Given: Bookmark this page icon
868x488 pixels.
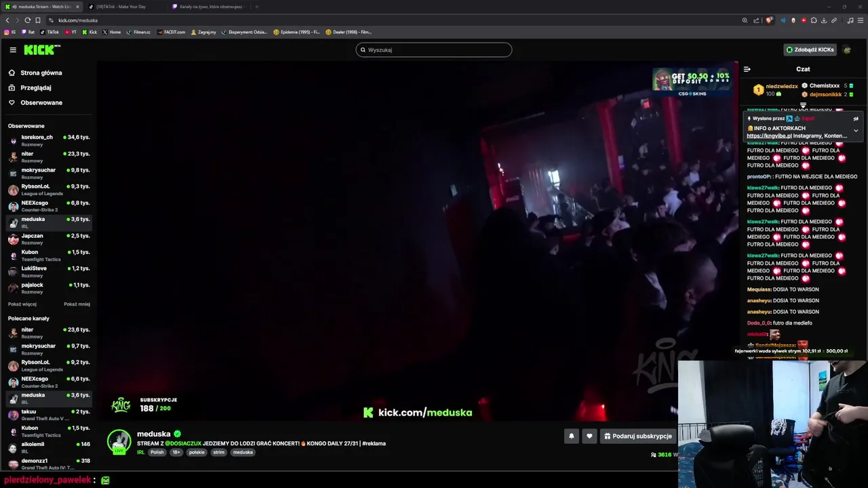Looking at the screenshot, I should pyautogui.click(x=38, y=20).
